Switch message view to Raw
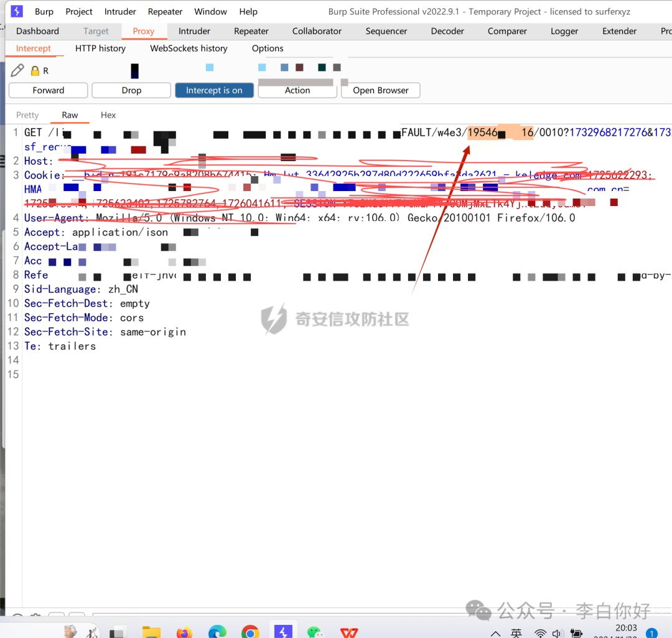The width and height of the screenshot is (672, 638). point(70,115)
